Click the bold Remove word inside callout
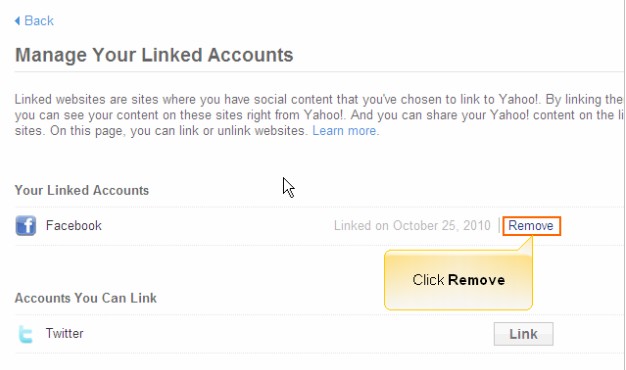The width and height of the screenshot is (626, 370). pyautogui.click(x=477, y=280)
